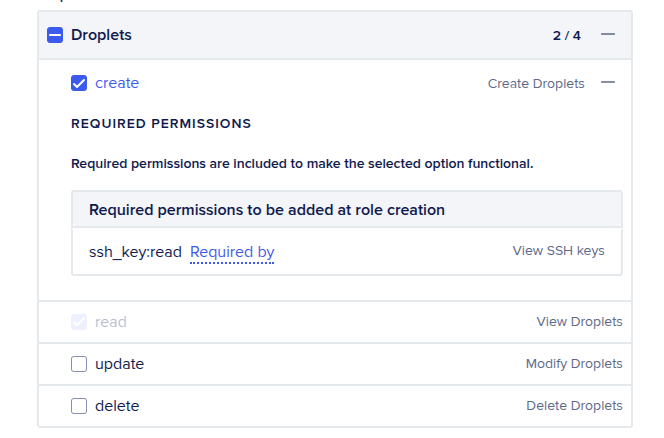The width and height of the screenshot is (664, 438).
Task: Click the 'Create Droplets' description text
Action: [x=536, y=84]
